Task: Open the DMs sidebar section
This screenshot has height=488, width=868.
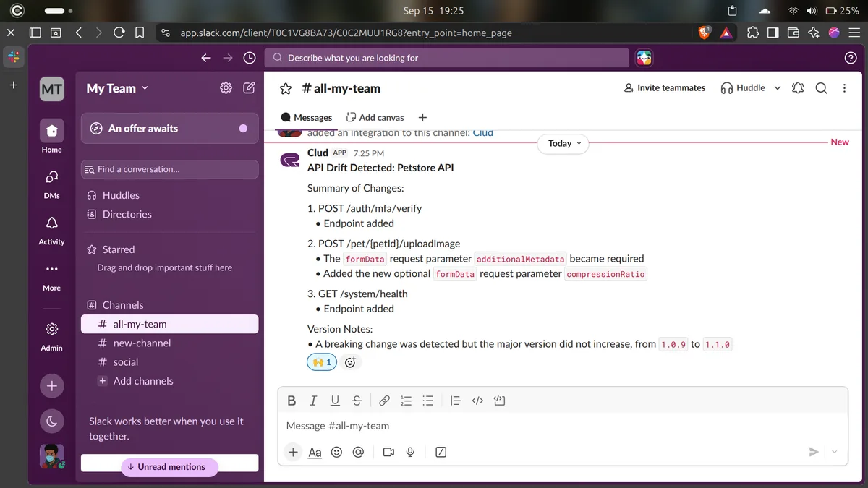Action: click(51, 184)
